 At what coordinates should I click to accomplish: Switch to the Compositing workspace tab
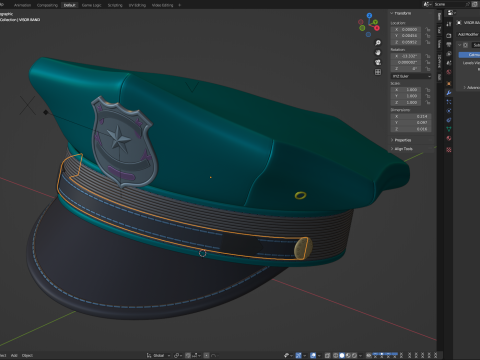point(47,5)
